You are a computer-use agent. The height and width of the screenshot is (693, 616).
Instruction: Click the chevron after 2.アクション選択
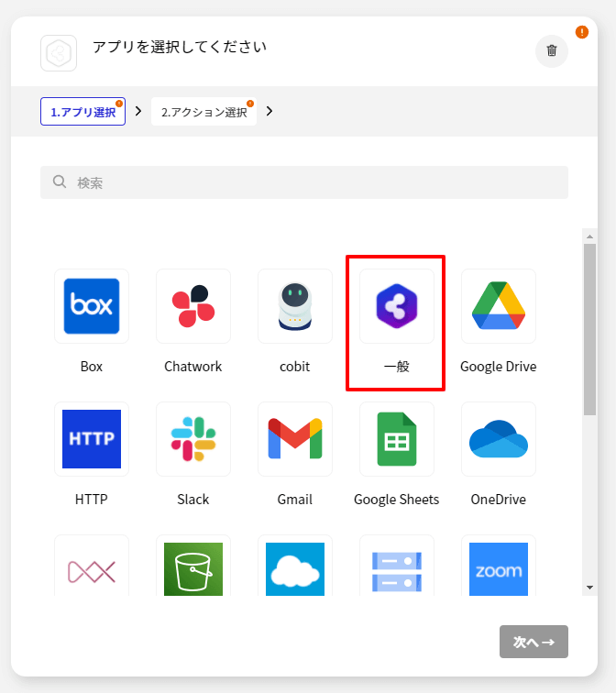(x=269, y=111)
